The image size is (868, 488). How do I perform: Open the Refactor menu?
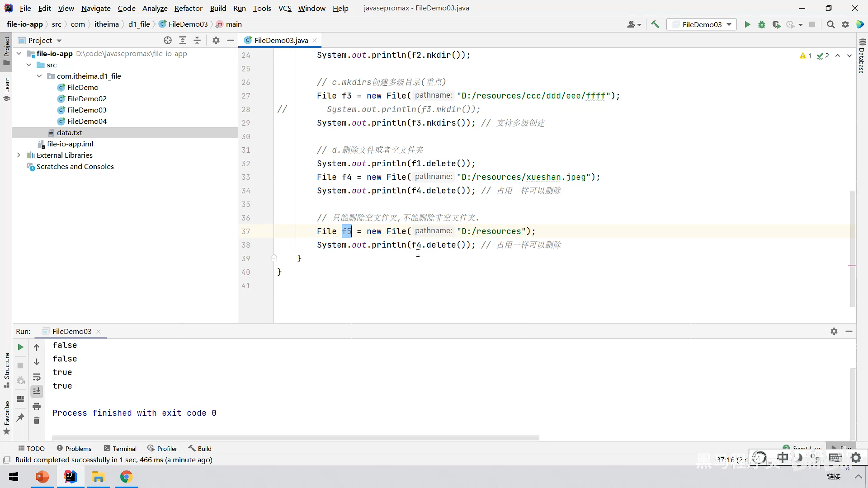click(188, 8)
